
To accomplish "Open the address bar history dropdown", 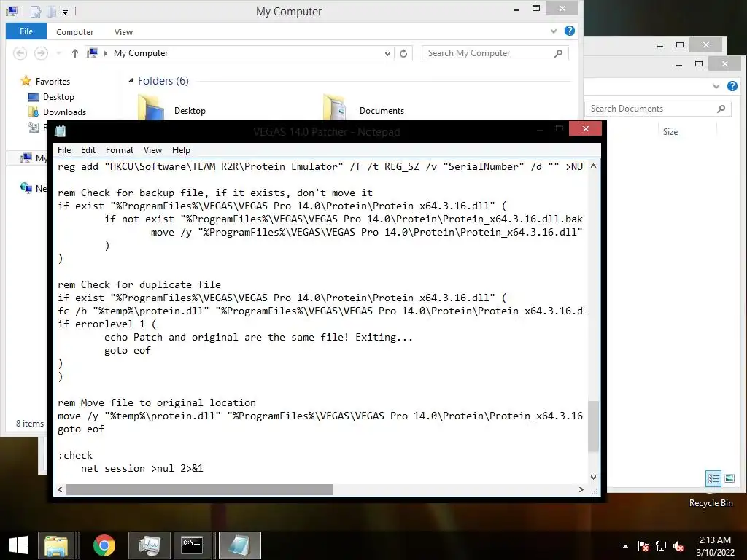I will (388, 53).
